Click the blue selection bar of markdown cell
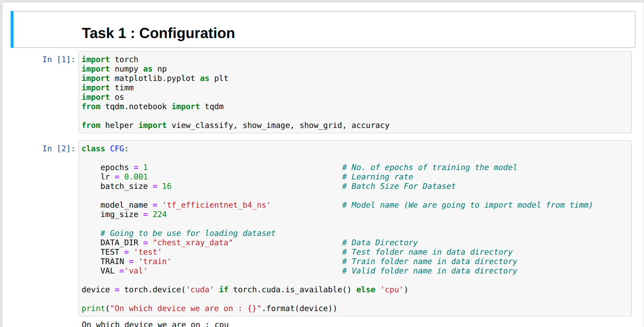The height and width of the screenshot is (327, 644). coord(12,29)
